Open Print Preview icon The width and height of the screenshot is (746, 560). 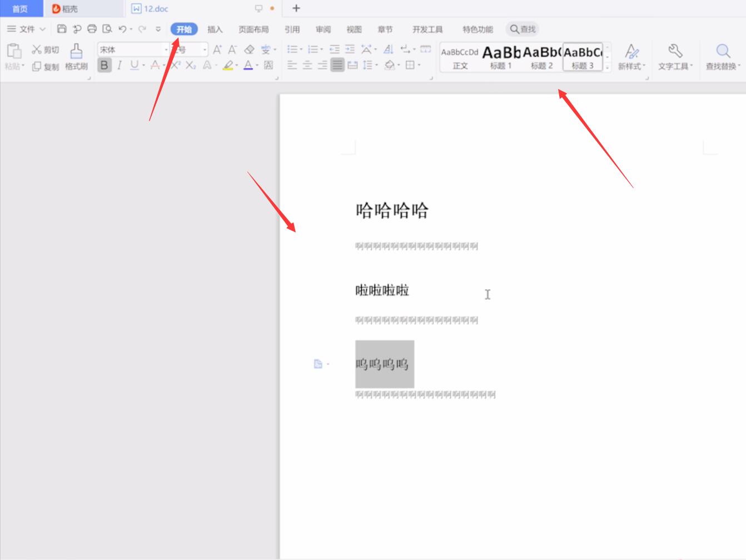(x=107, y=29)
